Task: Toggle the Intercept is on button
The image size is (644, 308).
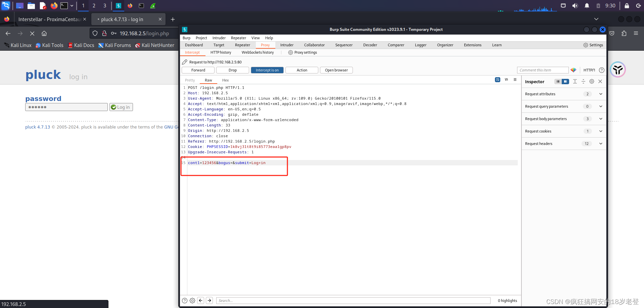Action: 267,70
